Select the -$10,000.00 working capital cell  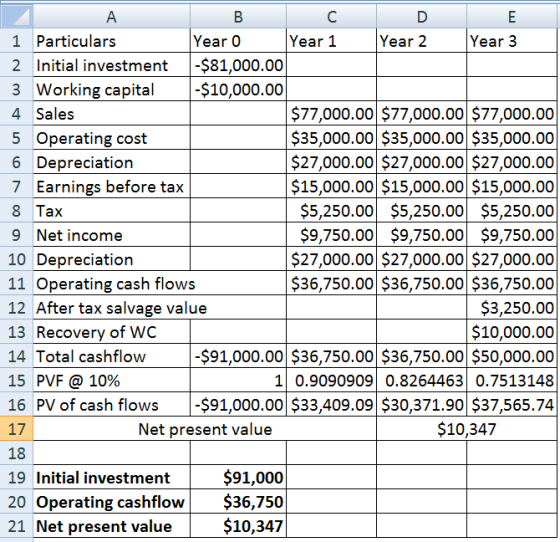coord(238,89)
